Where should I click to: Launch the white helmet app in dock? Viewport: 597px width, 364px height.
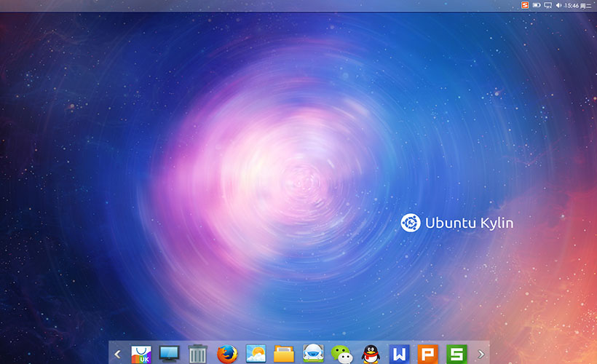[313, 355]
